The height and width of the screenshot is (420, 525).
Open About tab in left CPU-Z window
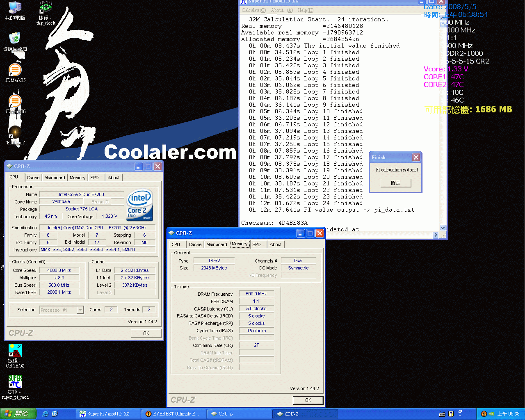(x=114, y=178)
